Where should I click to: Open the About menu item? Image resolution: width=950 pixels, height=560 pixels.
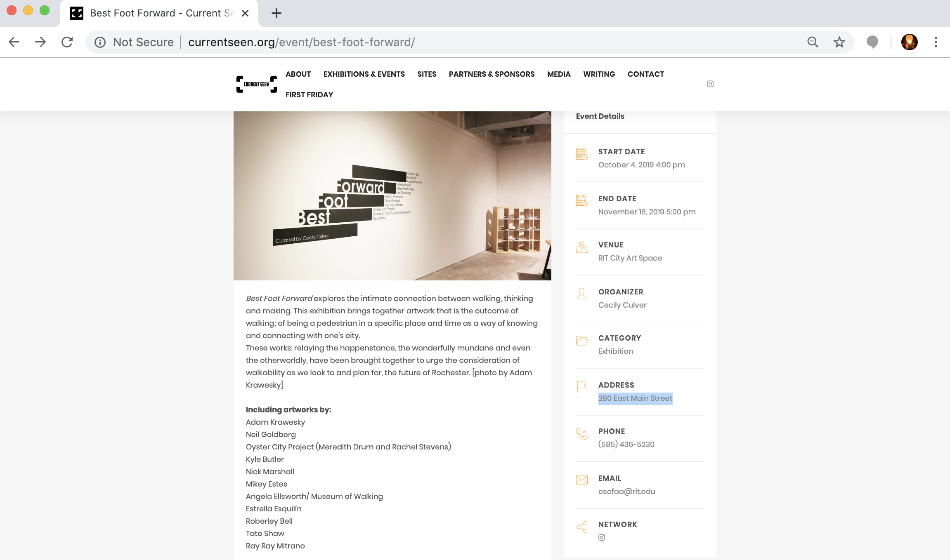click(x=298, y=74)
